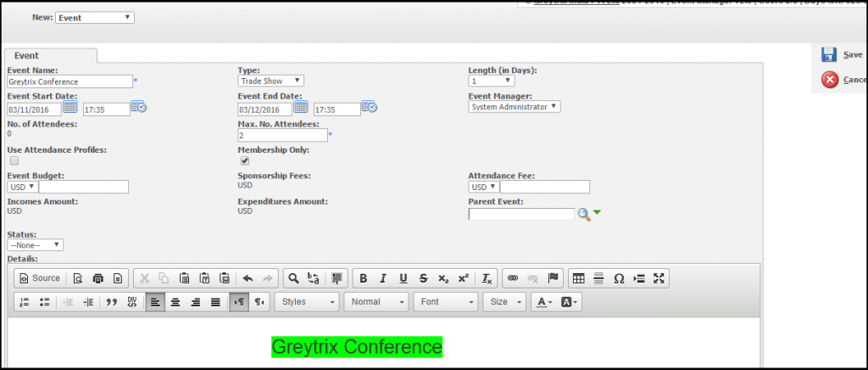Toggle right-to-left text direction

coord(259,302)
